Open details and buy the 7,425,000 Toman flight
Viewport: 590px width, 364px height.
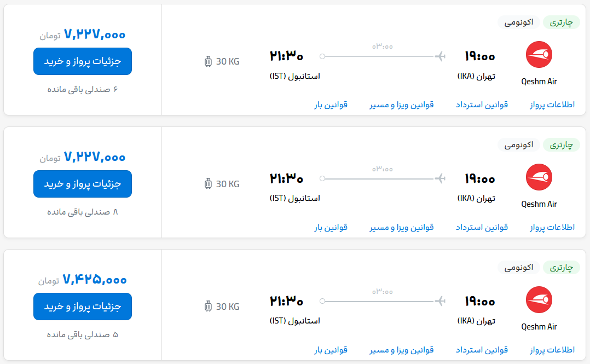[x=83, y=307]
